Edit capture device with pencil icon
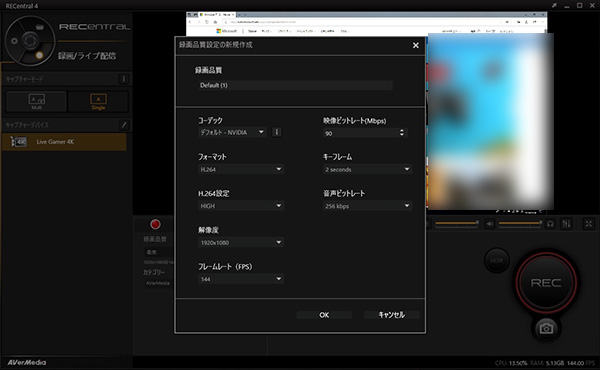Viewport: 600px width, 370px height. point(124,125)
